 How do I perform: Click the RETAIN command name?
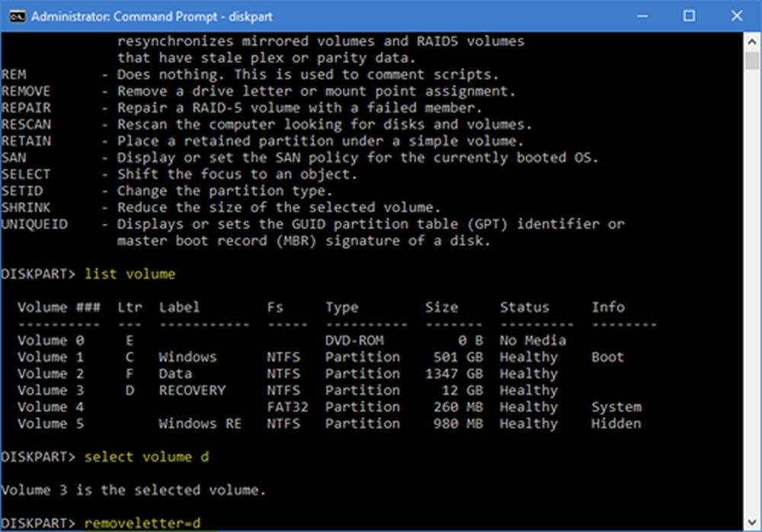pyautogui.click(x=26, y=141)
